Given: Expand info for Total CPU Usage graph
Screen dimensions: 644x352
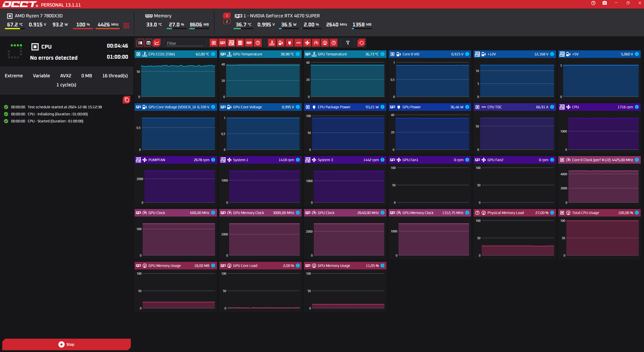Looking at the screenshot, I should point(637,213).
